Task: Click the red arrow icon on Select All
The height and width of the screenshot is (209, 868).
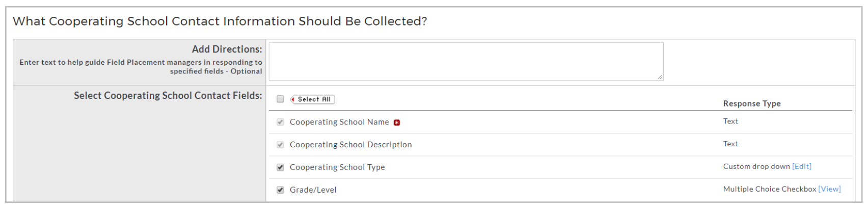Action: pyautogui.click(x=293, y=99)
